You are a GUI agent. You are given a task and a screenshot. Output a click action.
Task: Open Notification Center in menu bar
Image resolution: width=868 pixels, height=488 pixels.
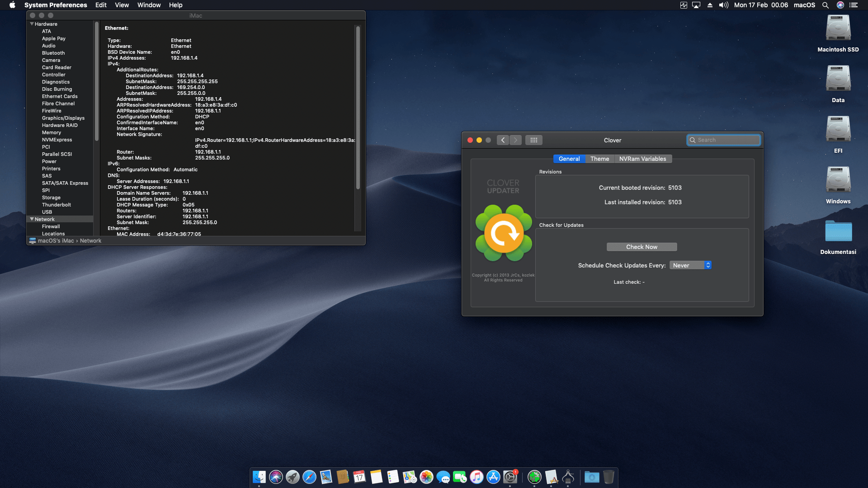pos(853,5)
